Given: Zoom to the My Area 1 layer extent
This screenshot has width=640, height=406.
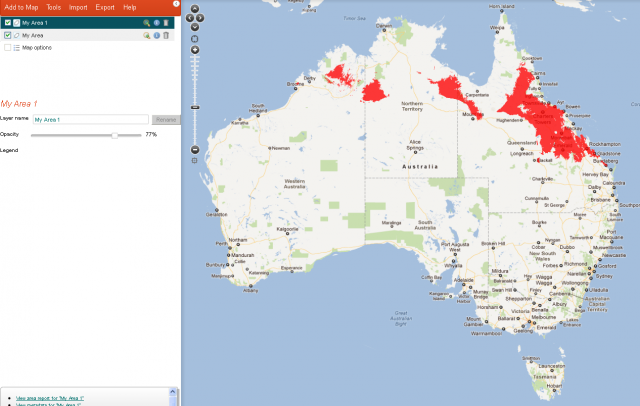Looking at the screenshot, I should coord(147,22).
